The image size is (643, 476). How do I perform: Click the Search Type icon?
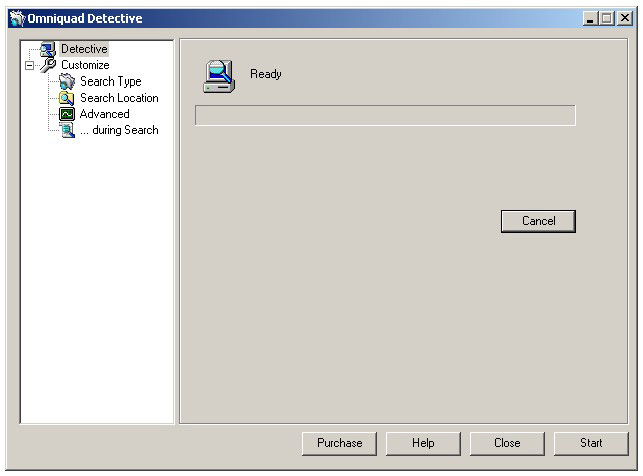67,82
